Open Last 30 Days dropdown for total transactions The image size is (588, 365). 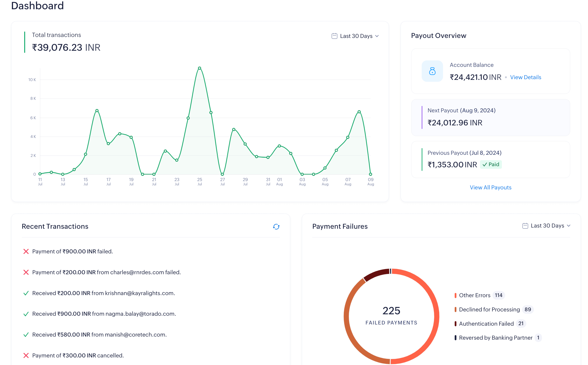[x=356, y=36]
